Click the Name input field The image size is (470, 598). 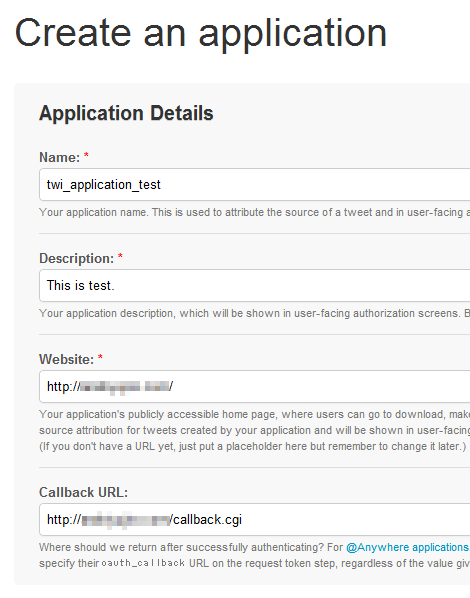pyautogui.click(x=254, y=185)
